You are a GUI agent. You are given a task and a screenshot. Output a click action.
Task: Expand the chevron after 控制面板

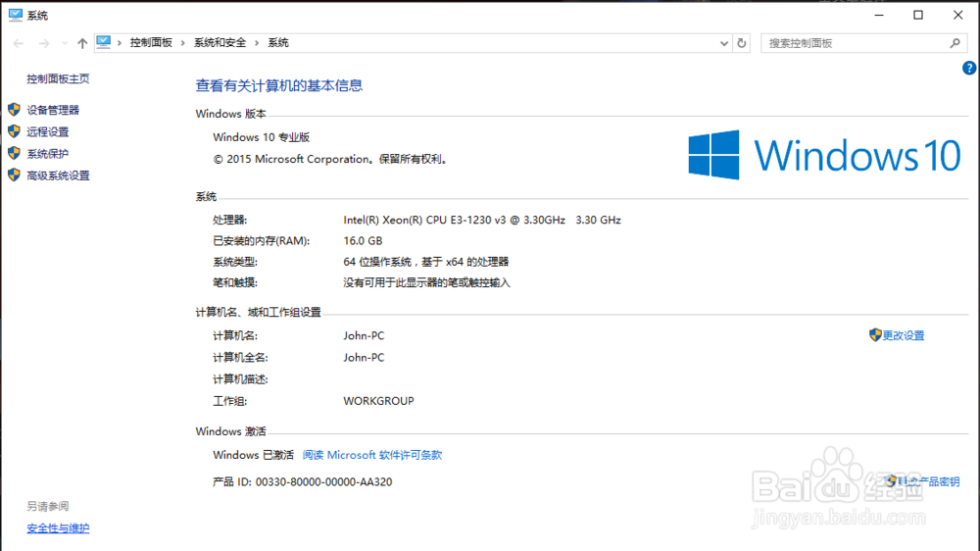tap(183, 43)
